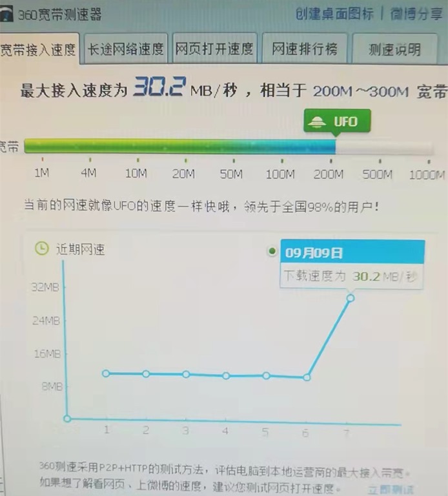Screen dimensions: 448x496
Task: Click the 立即测试 link at bottom
Action: coord(390,490)
